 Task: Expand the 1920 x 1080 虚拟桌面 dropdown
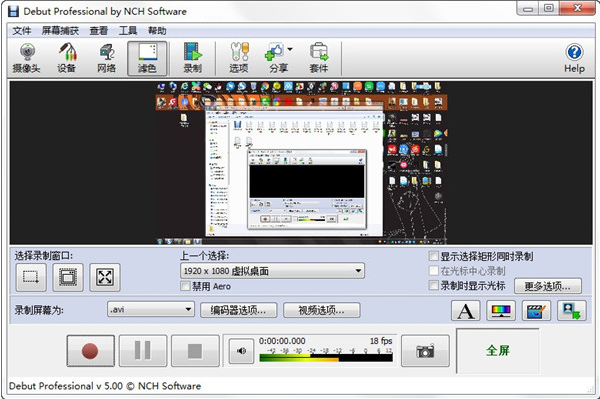point(272,271)
